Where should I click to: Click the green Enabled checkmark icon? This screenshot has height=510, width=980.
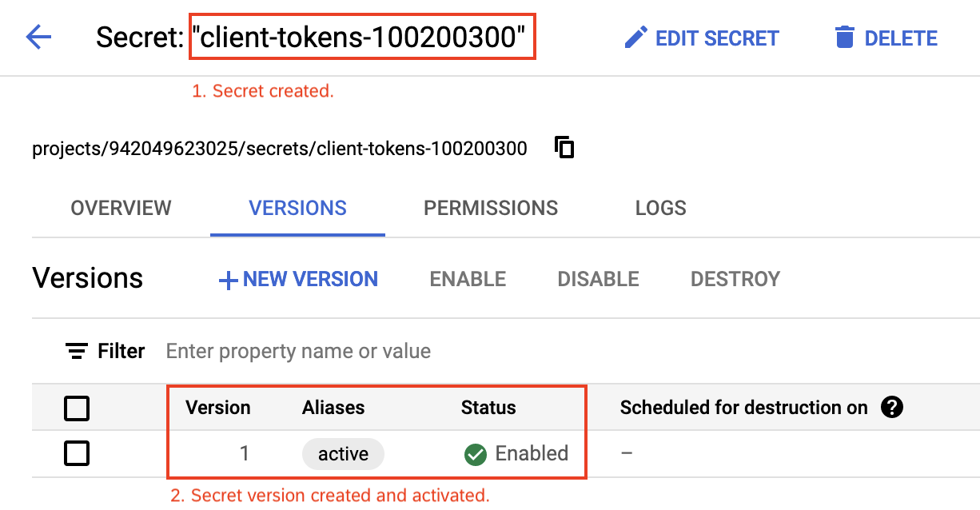point(475,454)
